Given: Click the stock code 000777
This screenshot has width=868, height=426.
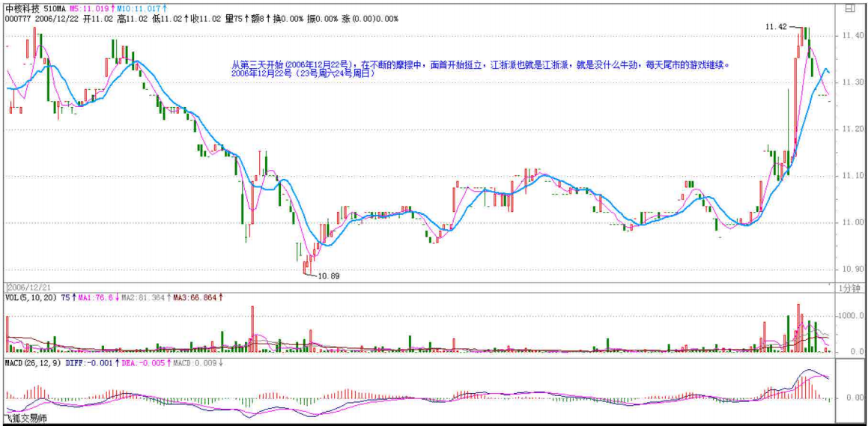Looking at the screenshot, I should click(x=16, y=19).
